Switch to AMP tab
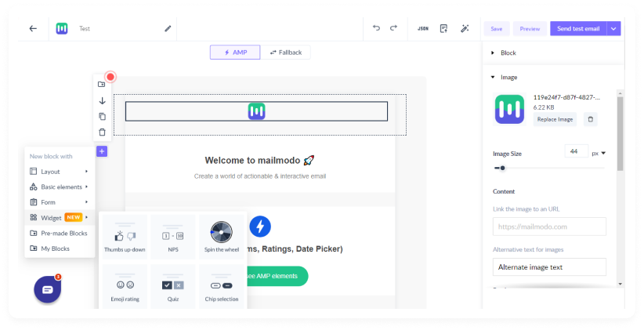The width and height of the screenshot is (644, 330). tap(235, 53)
